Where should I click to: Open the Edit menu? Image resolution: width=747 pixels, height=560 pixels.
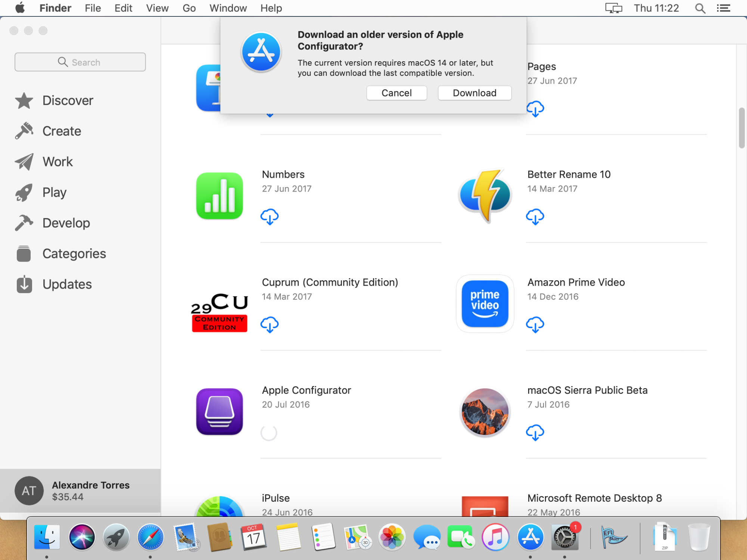pos(123,8)
